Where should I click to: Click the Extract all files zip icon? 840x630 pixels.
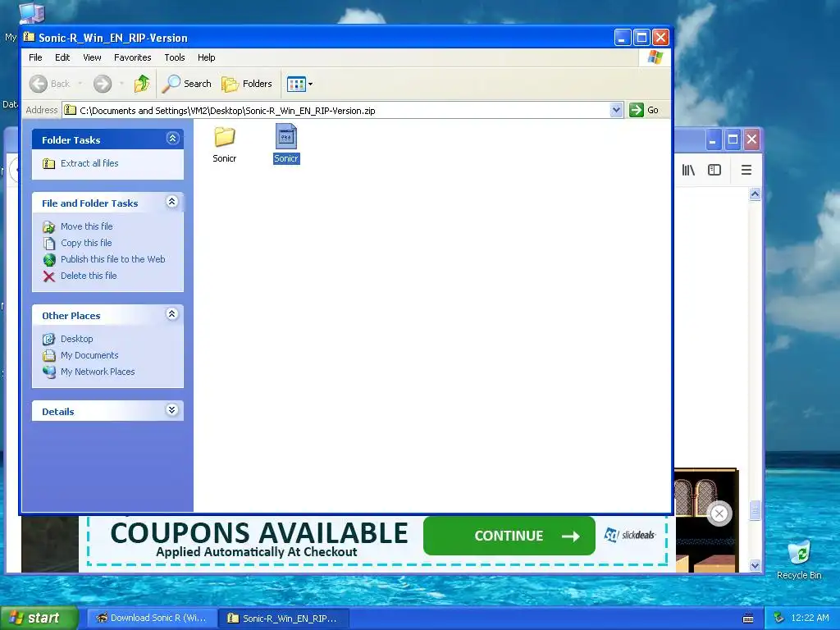tap(48, 164)
